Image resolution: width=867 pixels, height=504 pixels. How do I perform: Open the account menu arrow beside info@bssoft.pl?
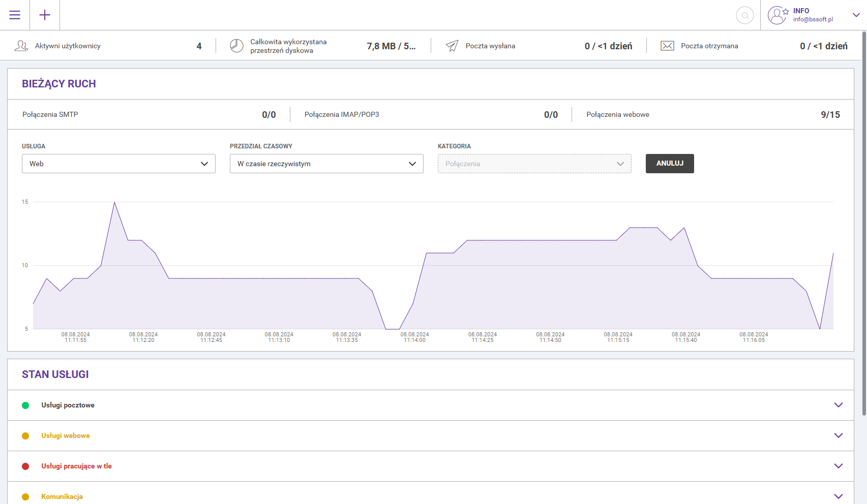tap(856, 15)
